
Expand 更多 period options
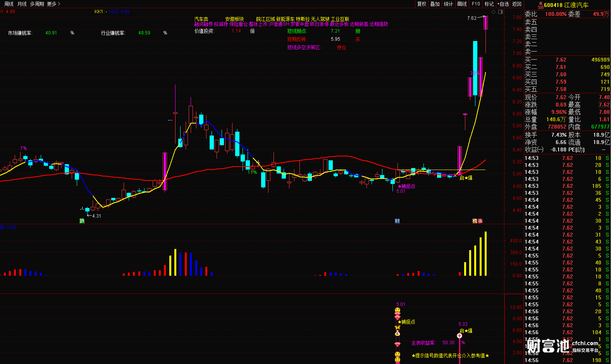pyautogui.click(x=53, y=4)
